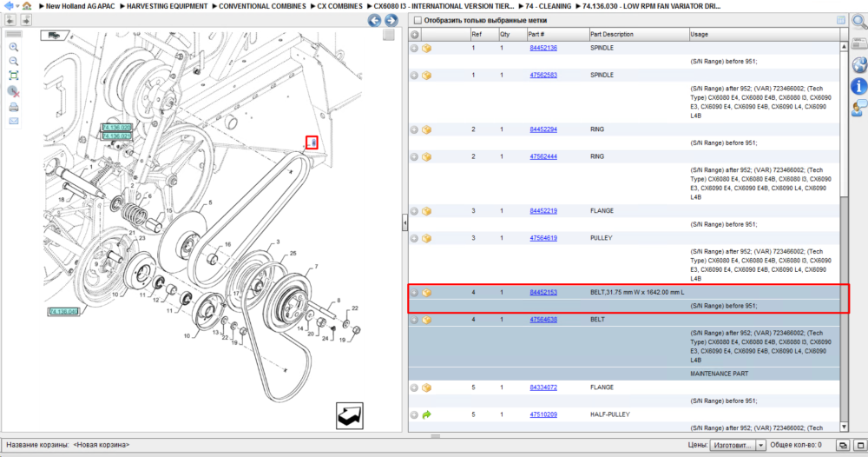868x457 pixels.
Task: Print the illustration
Action: [14, 107]
